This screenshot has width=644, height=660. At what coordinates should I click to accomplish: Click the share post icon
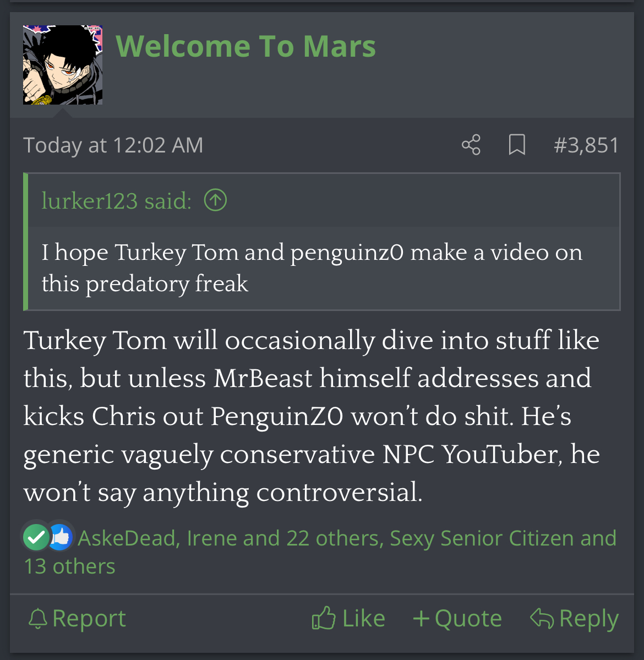(x=471, y=145)
